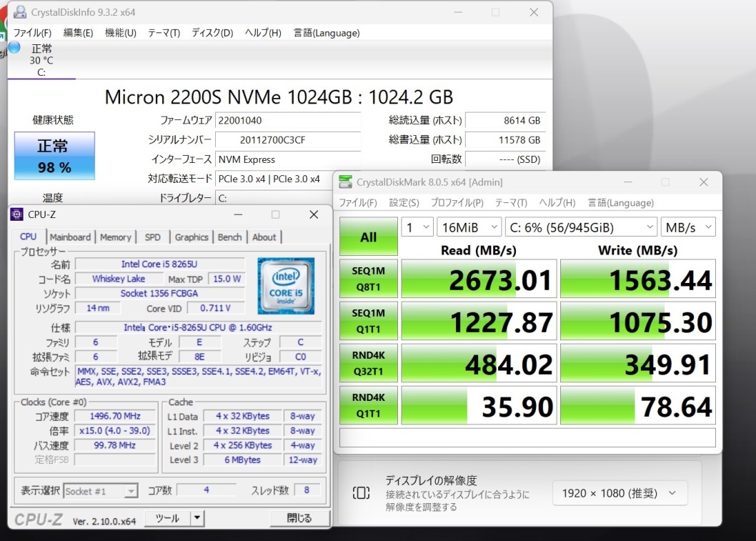Open the C: 6% (56/945GiB) drive dropdown
Viewport: 756px width, 541px height.
pyautogui.click(x=581, y=227)
